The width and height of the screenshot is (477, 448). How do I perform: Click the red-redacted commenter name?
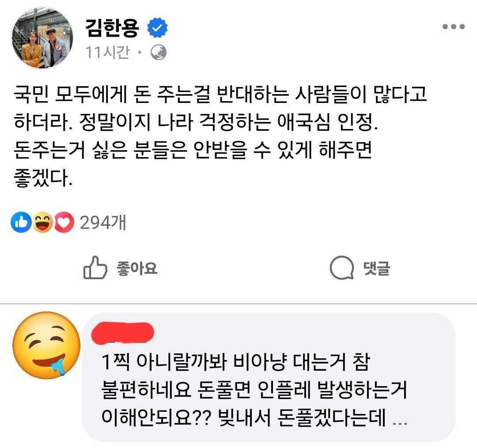(x=122, y=333)
